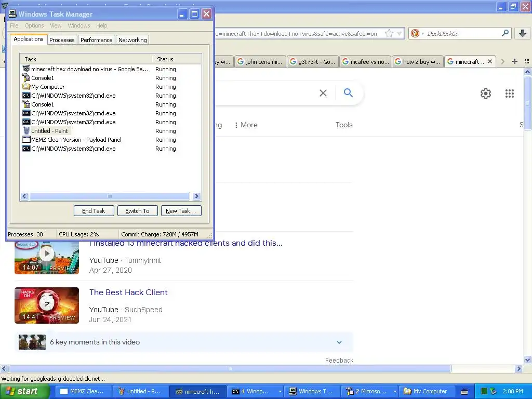Clear the Google search box with X

tap(323, 93)
